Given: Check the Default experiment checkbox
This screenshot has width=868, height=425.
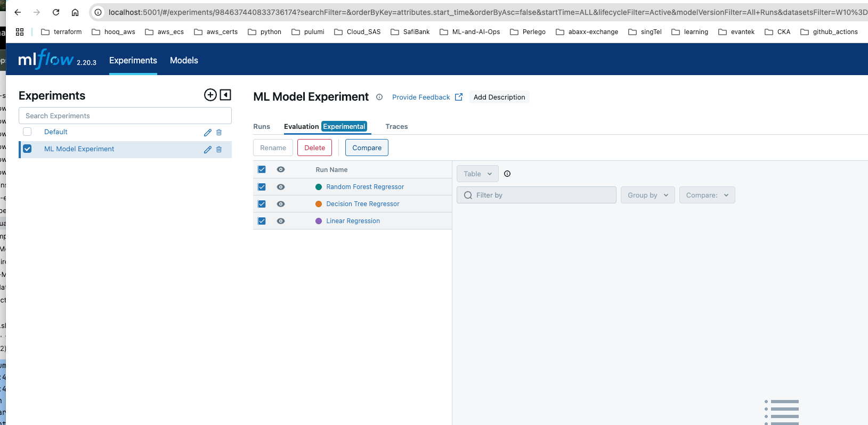Looking at the screenshot, I should (x=27, y=132).
